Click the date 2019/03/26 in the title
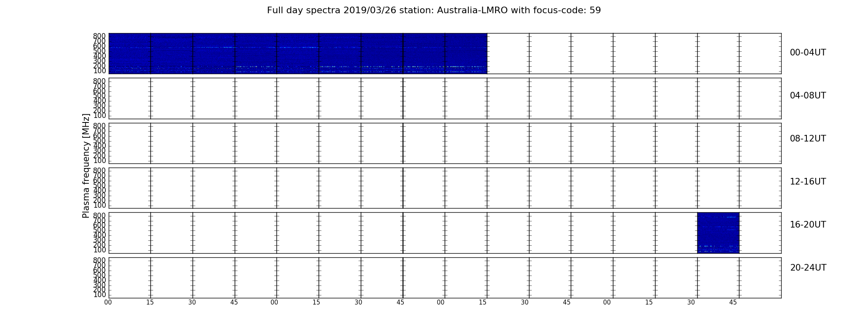Screen dimensions: 868x331 pyautogui.click(x=369, y=10)
